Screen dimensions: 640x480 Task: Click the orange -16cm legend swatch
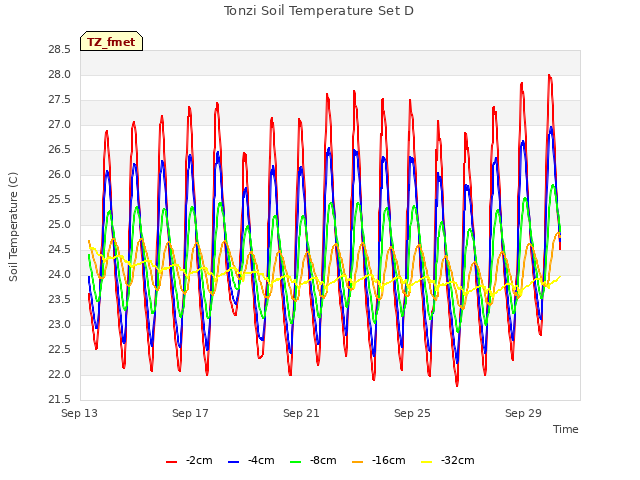(358, 462)
